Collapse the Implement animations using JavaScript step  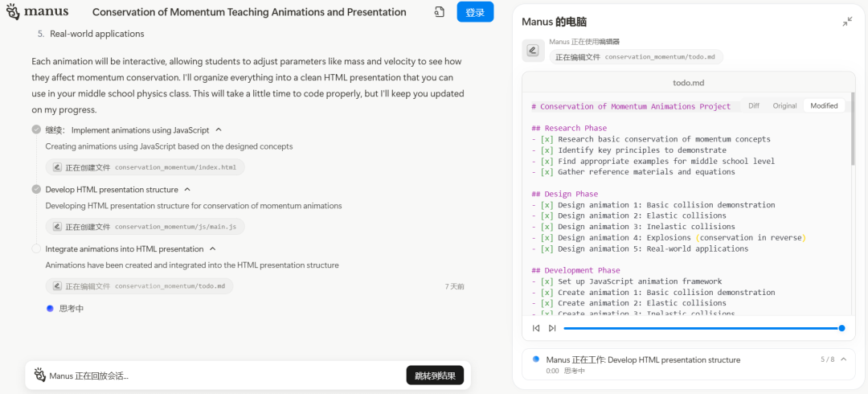(218, 129)
